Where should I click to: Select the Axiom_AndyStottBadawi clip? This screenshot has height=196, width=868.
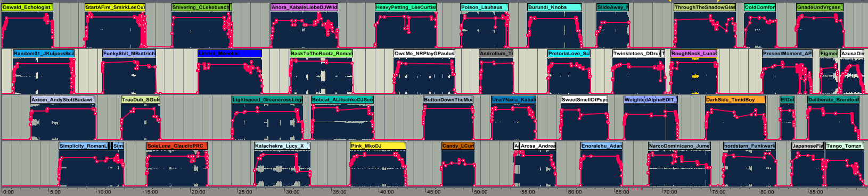(63, 100)
